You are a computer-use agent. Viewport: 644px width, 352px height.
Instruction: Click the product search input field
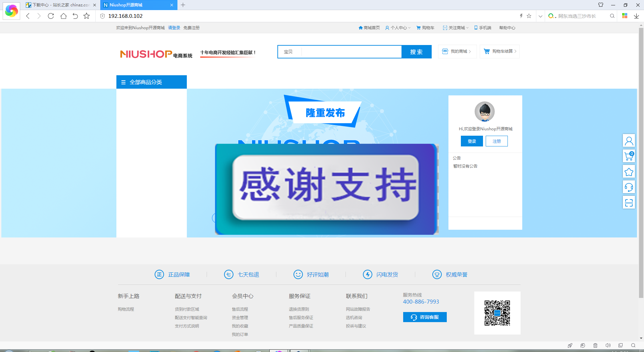coord(351,52)
